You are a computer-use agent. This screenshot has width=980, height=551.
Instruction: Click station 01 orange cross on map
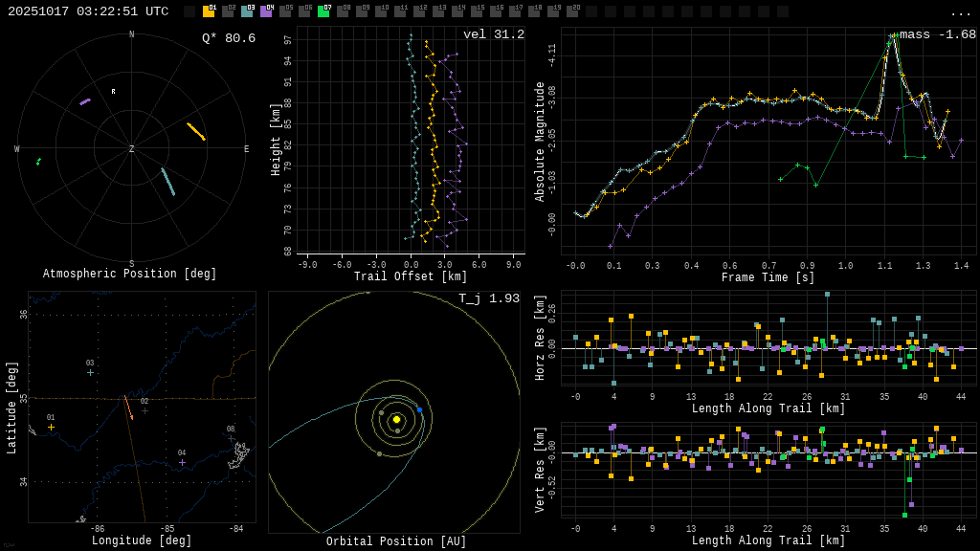pyautogui.click(x=52, y=427)
